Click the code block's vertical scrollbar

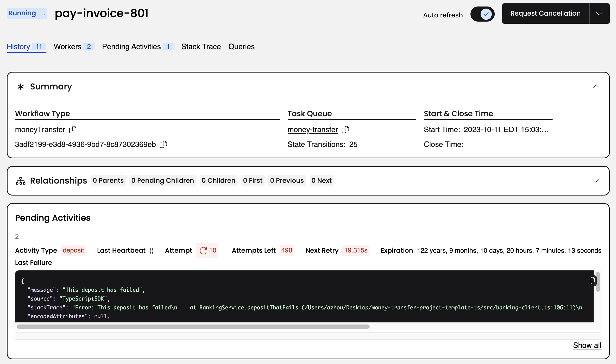point(598,282)
